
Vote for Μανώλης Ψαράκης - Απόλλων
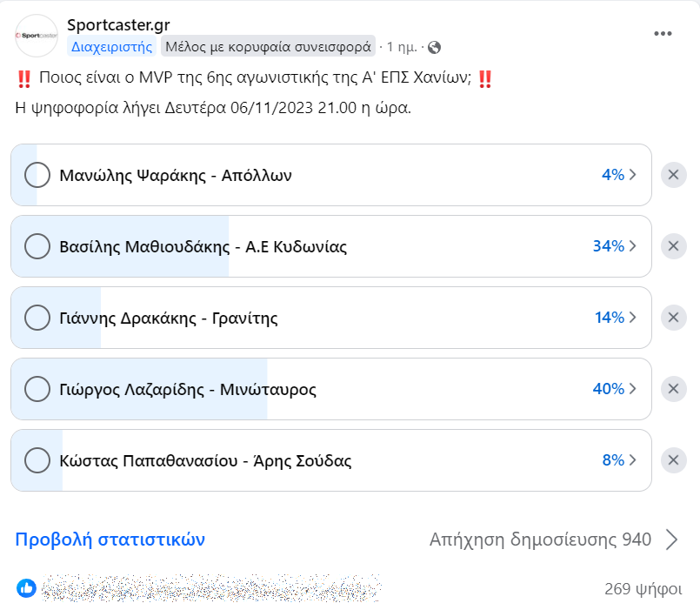pyautogui.click(x=37, y=175)
